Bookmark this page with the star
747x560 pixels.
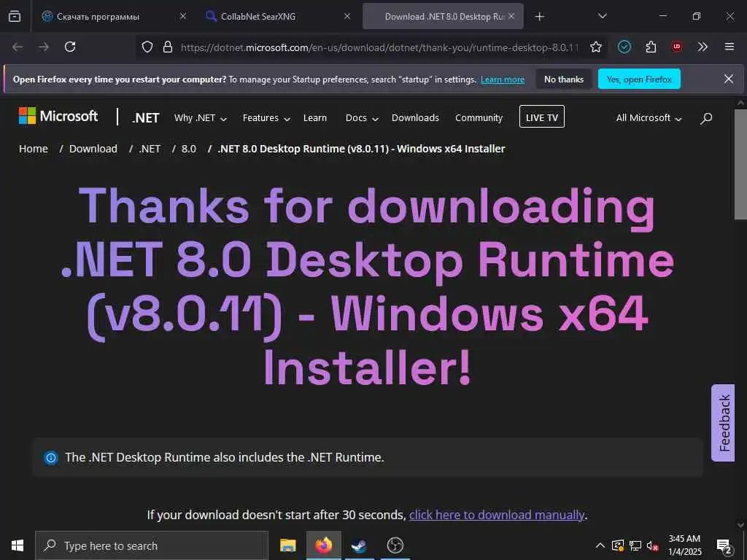click(595, 47)
